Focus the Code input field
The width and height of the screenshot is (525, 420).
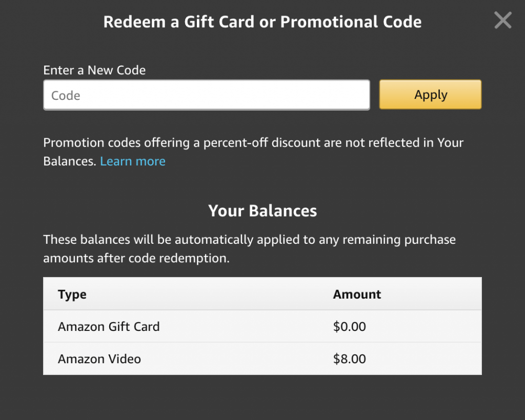pos(207,95)
